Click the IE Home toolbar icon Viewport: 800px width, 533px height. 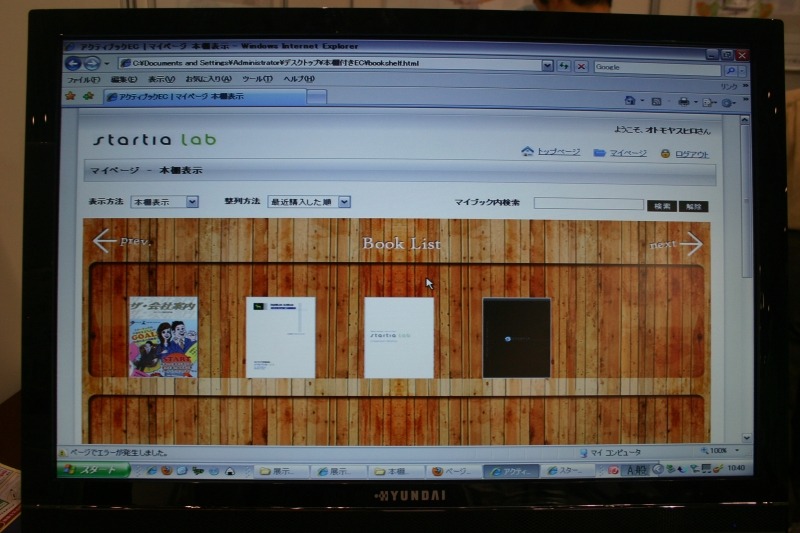(x=630, y=101)
